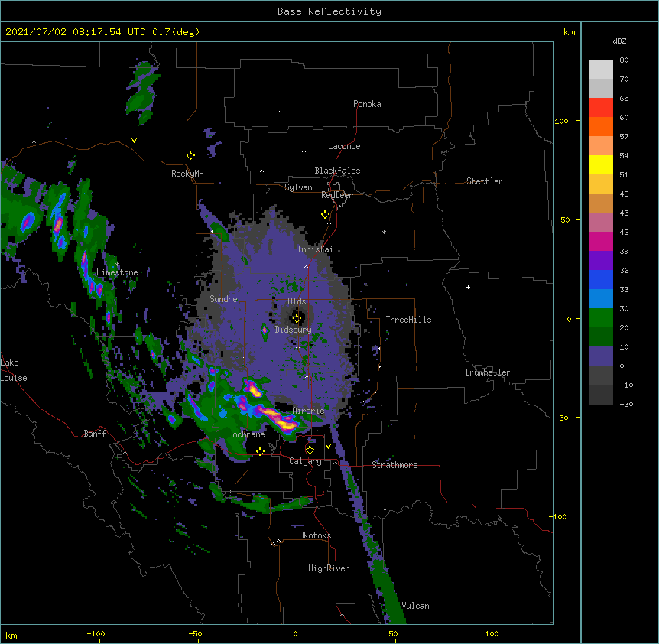The width and height of the screenshot is (659, 644).
Task: Click the -30 value on the dBZ legend
Action: 626,404
